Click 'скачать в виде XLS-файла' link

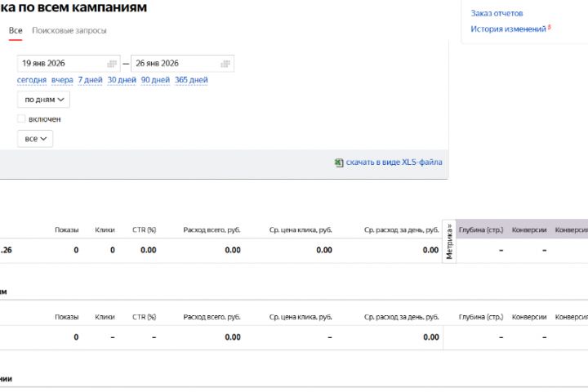394,163
